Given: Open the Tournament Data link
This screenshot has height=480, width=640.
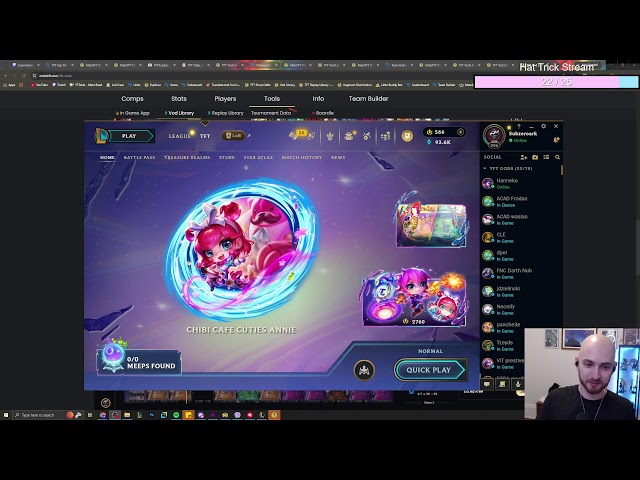Looking at the screenshot, I should click(271, 113).
